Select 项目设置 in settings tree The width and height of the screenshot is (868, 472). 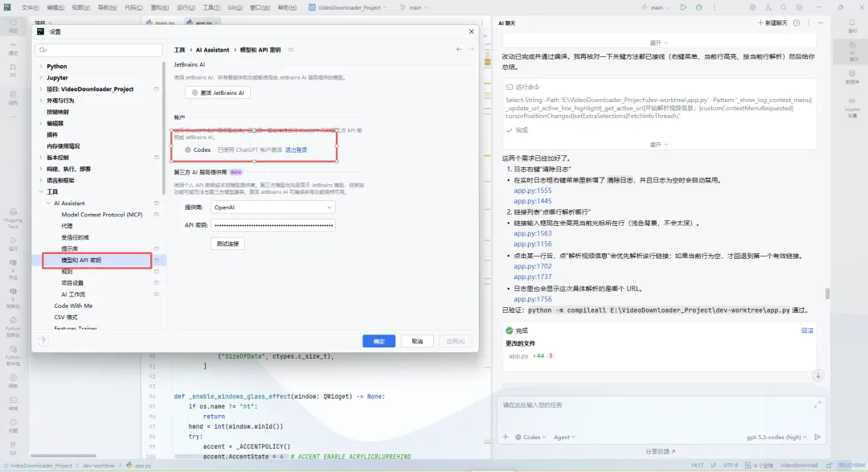coord(72,283)
